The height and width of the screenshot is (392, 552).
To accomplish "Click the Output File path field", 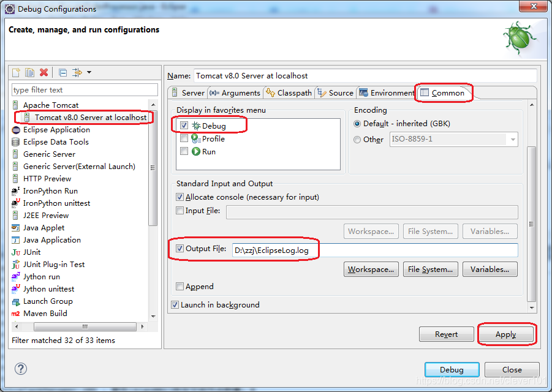I will (x=375, y=250).
